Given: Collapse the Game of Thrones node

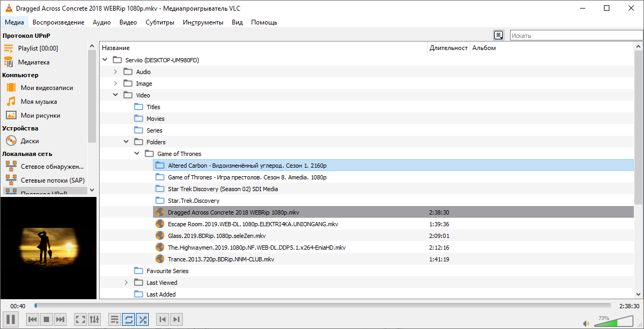Looking at the screenshot, I should tap(137, 154).
